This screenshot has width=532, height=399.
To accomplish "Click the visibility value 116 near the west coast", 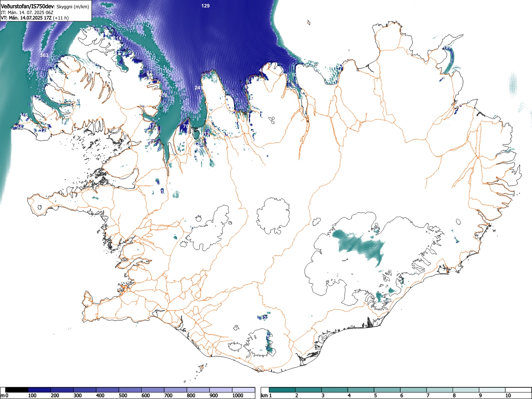I will [x=24, y=115].
